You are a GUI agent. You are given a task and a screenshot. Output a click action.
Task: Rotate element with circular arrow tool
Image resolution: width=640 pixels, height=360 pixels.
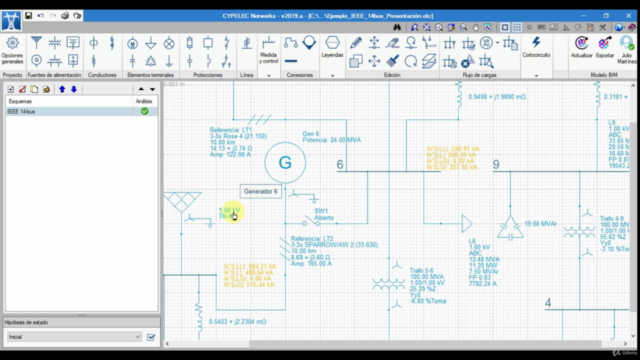411,61
